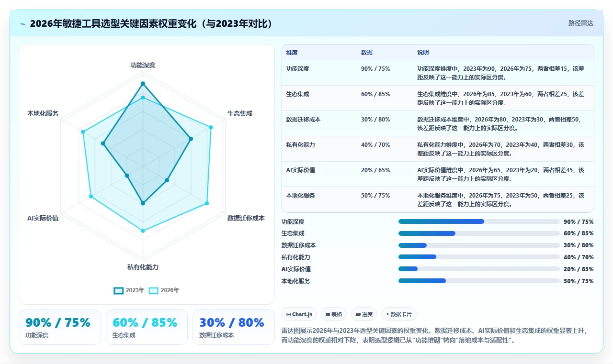Click the 维度 column header

tap(292, 53)
